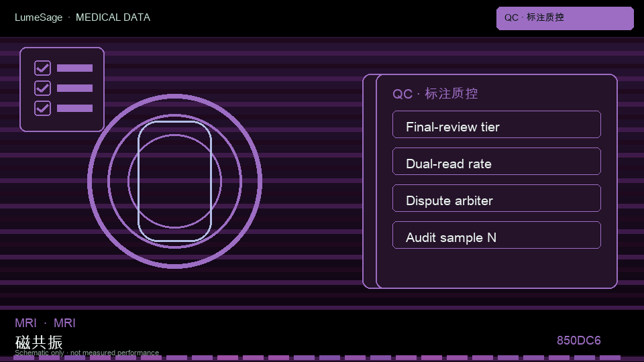Select the Dispute arbiter entry
The width and height of the screenshot is (644, 362).
coord(496,198)
